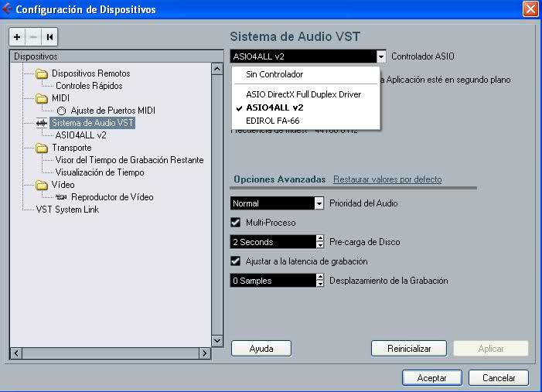The image size is (542, 392).
Task: Click the add device plus icon
Action: point(17,37)
